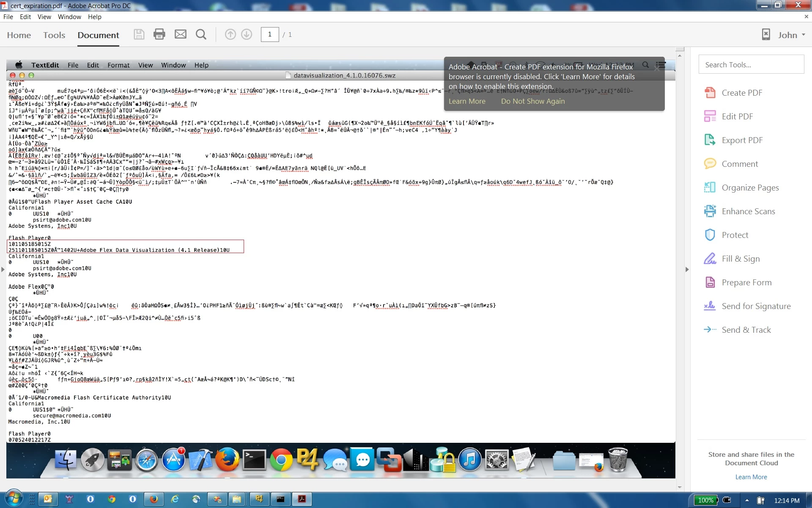Click Do Not Show Again
812x508 pixels.
pyautogui.click(x=532, y=101)
